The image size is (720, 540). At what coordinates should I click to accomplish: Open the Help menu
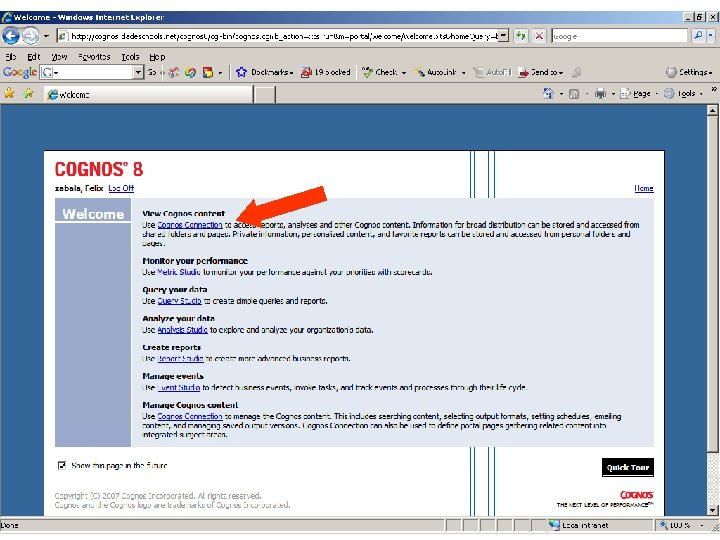tap(157, 57)
